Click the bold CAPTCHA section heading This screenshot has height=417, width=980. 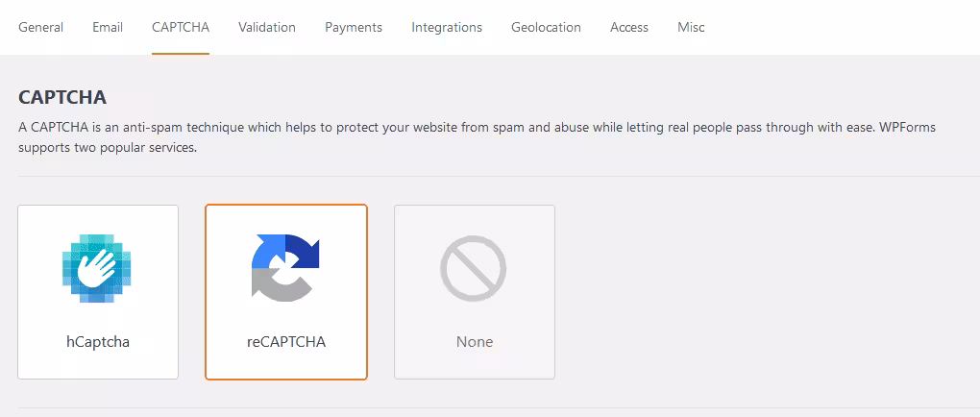pos(62,98)
